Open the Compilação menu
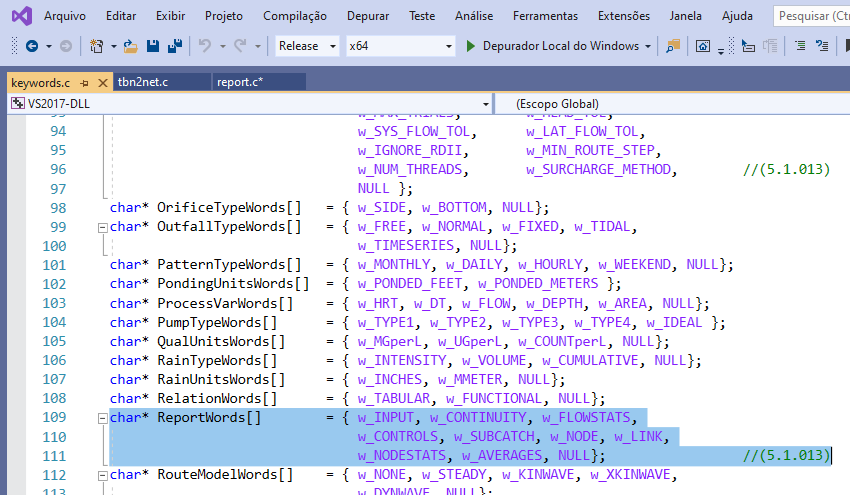Image resolution: width=850 pixels, height=495 pixels. (295, 16)
